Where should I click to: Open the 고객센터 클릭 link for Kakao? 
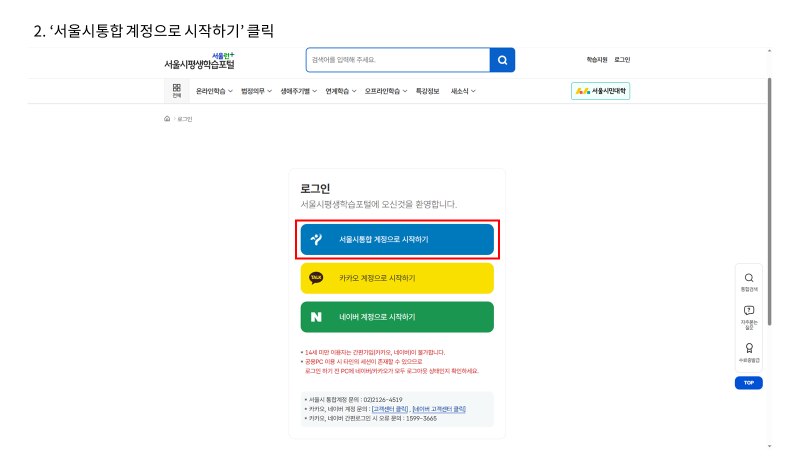390,409
